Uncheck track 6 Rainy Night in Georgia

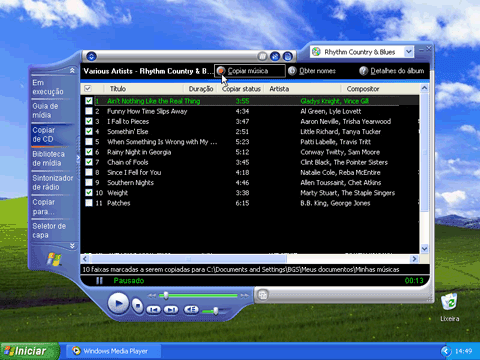[89, 152]
